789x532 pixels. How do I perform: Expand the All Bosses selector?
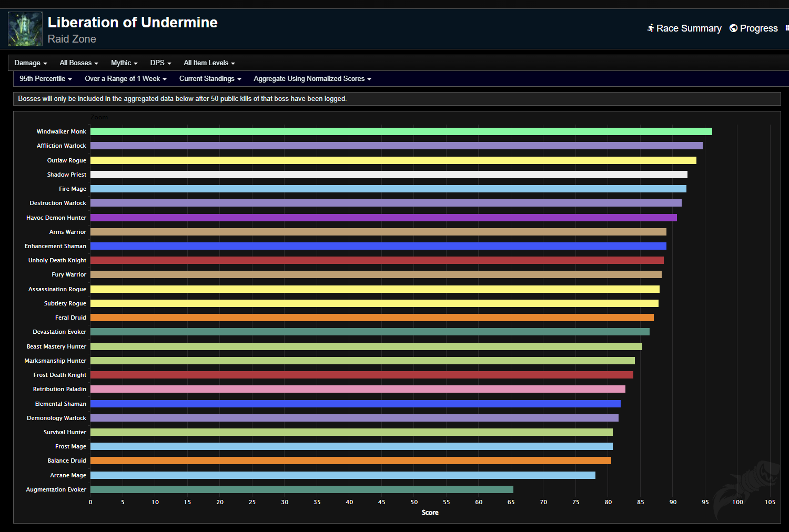[x=78, y=63]
